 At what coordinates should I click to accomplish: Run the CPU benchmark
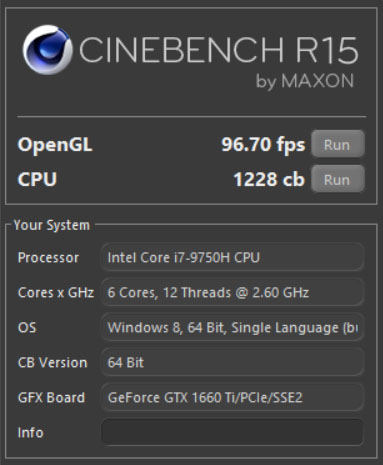coord(338,179)
